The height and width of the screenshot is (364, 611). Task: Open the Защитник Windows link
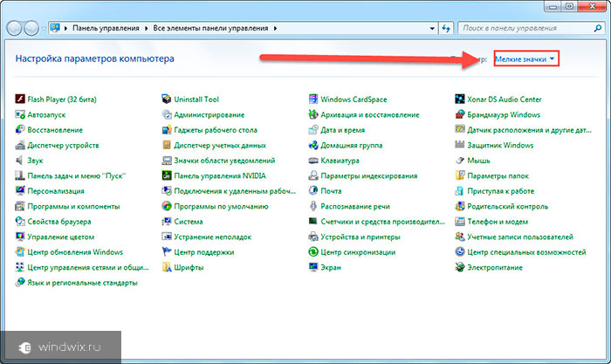(x=500, y=145)
